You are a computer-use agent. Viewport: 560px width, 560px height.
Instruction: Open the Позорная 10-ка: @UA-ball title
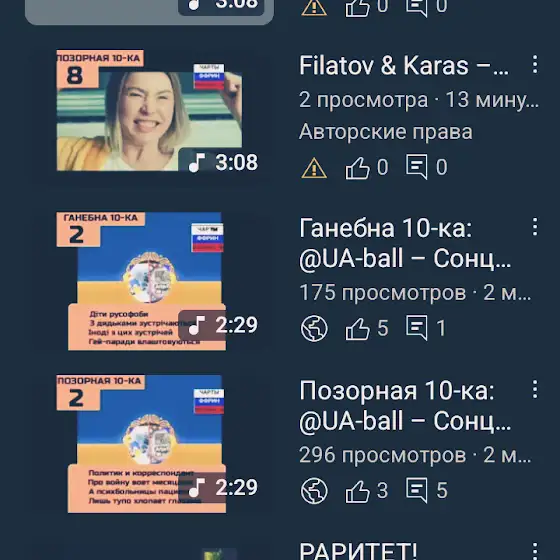[405, 406]
